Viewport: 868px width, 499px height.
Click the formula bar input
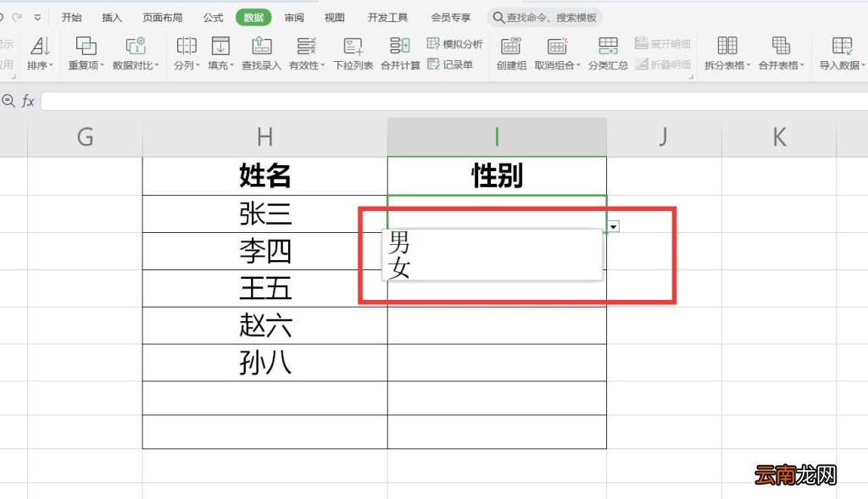tap(454, 101)
